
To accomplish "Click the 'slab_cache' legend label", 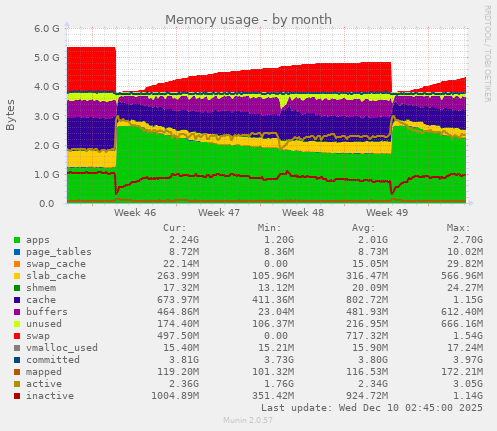I will (x=56, y=276).
